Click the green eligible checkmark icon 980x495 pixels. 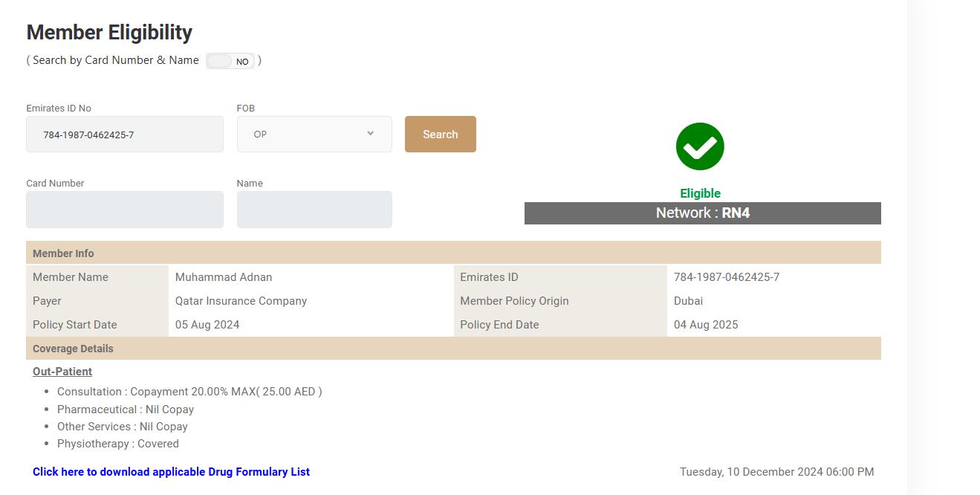point(700,146)
